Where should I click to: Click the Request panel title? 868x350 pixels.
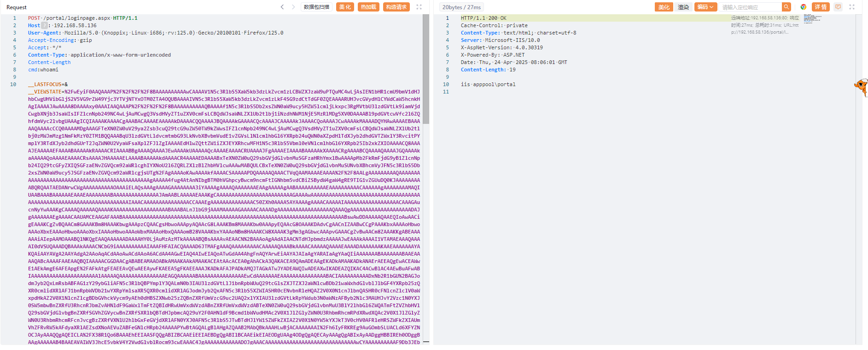(x=17, y=7)
